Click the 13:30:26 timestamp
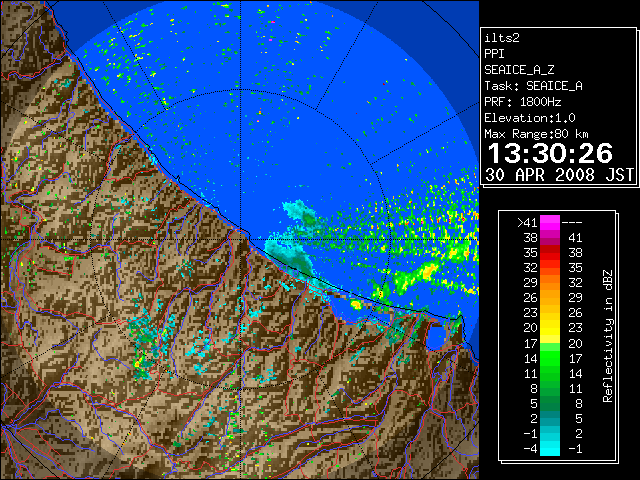 [550, 153]
